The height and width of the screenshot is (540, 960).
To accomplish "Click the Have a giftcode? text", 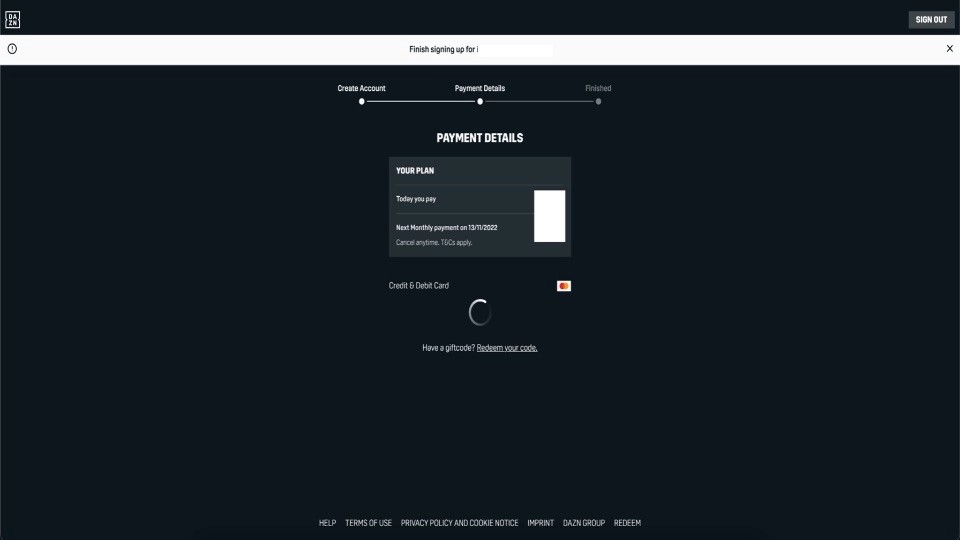I will tap(448, 348).
